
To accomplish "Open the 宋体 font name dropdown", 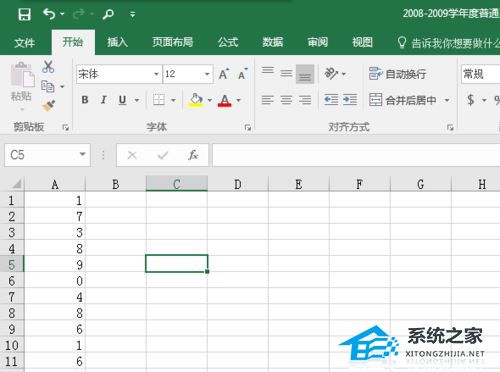I will [156, 74].
